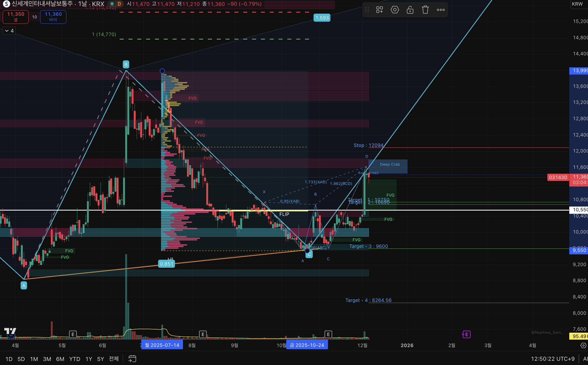
Task: Click the TradingView logo
Action: click(10, 332)
